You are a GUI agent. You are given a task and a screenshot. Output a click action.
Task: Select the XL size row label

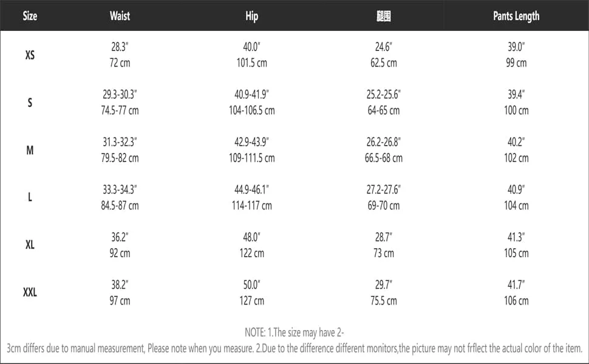30,244
